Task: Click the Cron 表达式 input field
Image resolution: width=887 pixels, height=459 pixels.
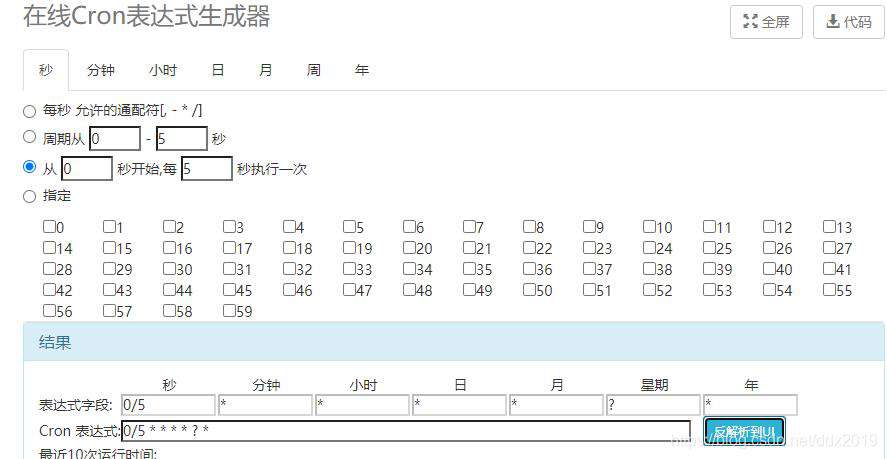Action: [x=406, y=431]
